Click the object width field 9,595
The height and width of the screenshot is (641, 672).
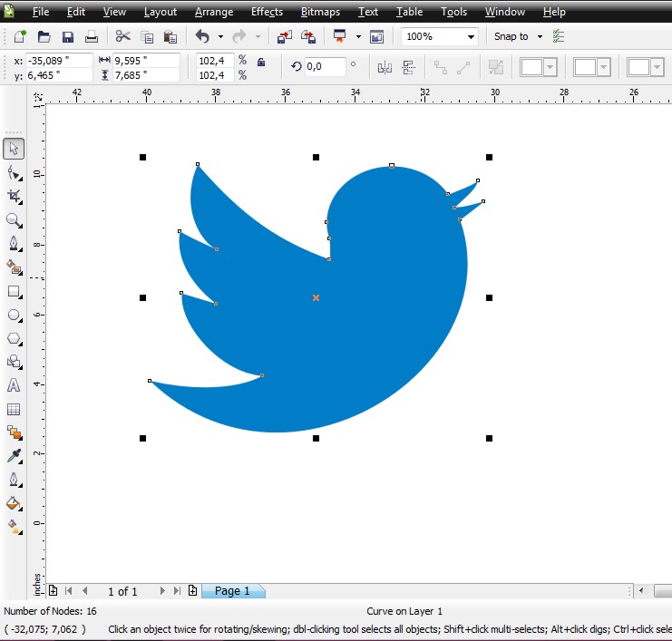(x=146, y=61)
